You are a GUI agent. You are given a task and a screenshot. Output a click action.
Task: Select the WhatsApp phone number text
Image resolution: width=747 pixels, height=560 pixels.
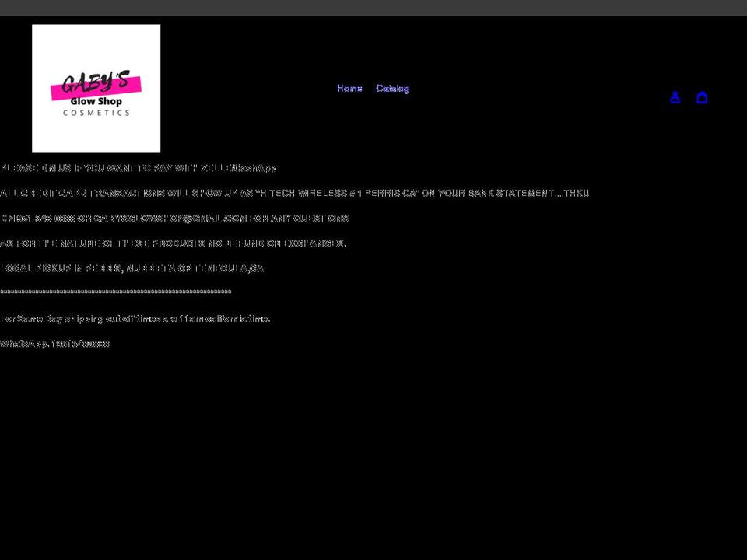pyautogui.click(x=54, y=343)
